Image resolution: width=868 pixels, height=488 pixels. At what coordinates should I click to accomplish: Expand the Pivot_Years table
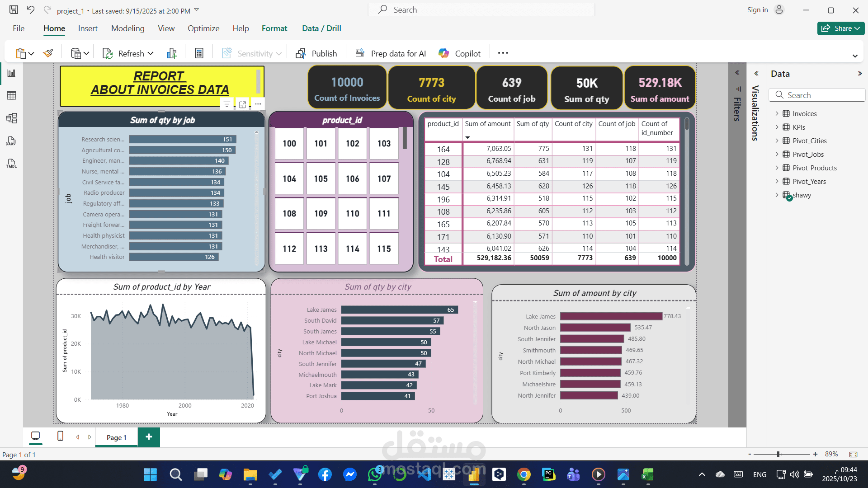pos(777,181)
